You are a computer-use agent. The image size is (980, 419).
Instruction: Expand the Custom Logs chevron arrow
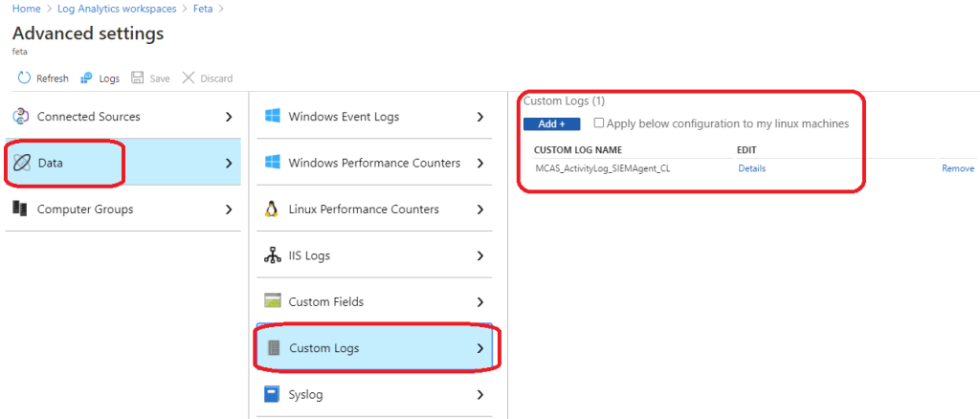tap(480, 348)
